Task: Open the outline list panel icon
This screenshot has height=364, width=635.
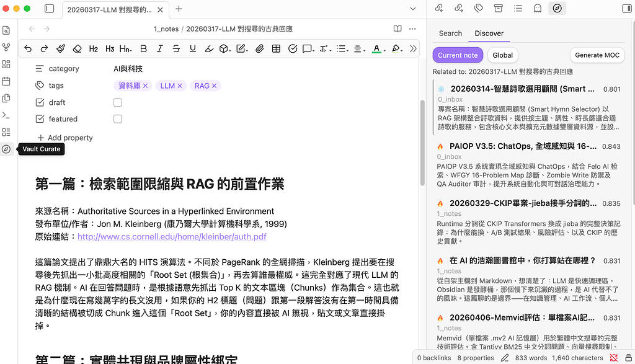Action: point(518,8)
